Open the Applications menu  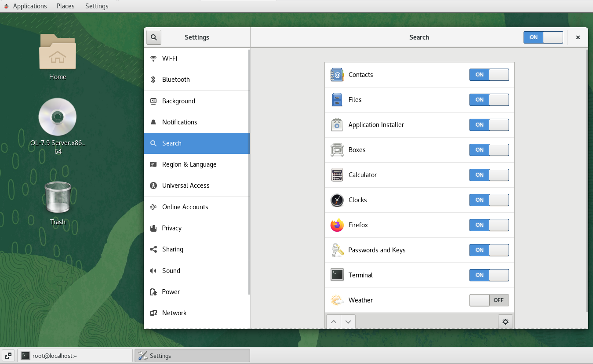tap(30, 6)
